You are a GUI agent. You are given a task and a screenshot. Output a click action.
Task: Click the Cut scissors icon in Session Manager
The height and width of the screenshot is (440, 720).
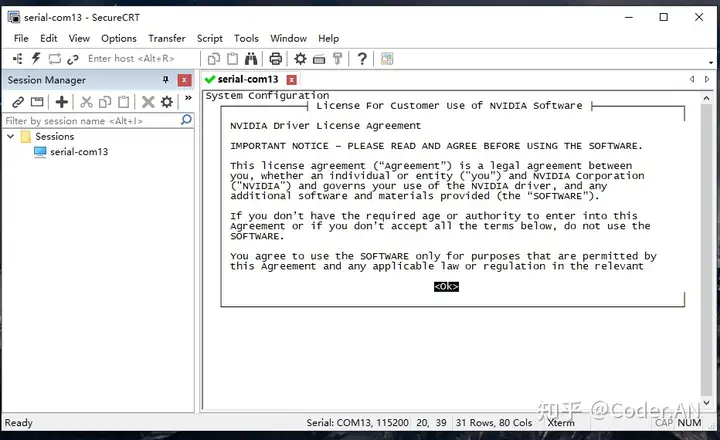(x=86, y=102)
